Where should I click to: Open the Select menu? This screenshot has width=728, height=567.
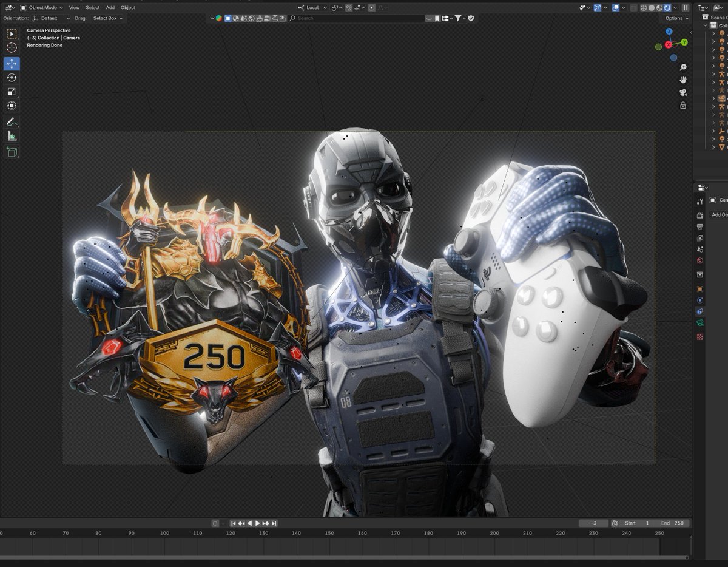[x=92, y=8]
